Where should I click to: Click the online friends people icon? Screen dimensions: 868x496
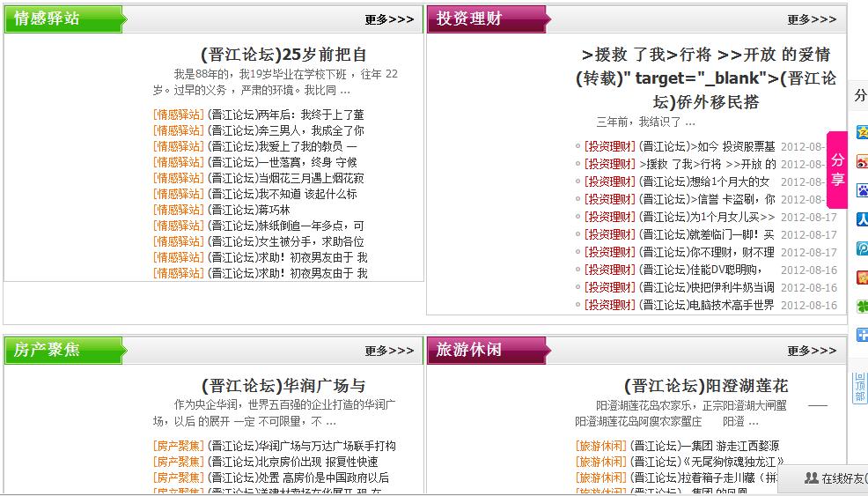click(x=811, y=477)
